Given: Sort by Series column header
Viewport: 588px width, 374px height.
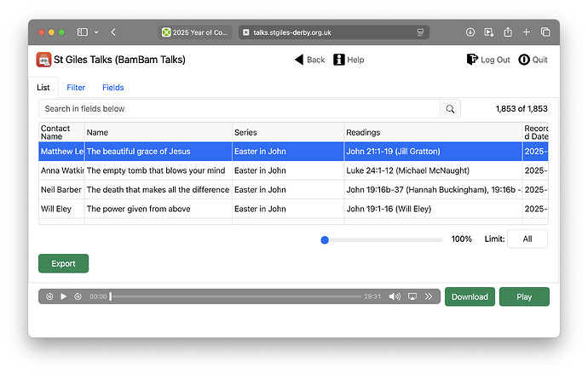Looking at the screenshot, I should click(288, 132).
